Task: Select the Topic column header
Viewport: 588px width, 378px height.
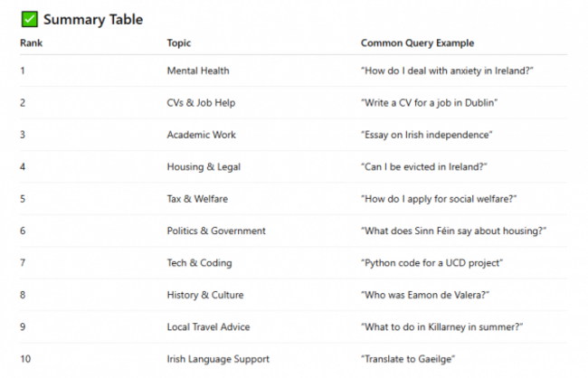Action: (x=179, y=43)
